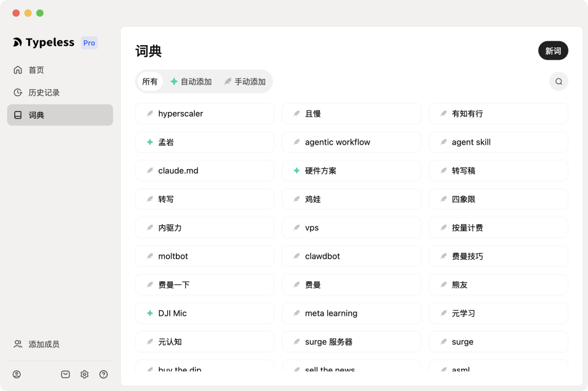Open the search icon in dictionary

click(x=559, y=82)
